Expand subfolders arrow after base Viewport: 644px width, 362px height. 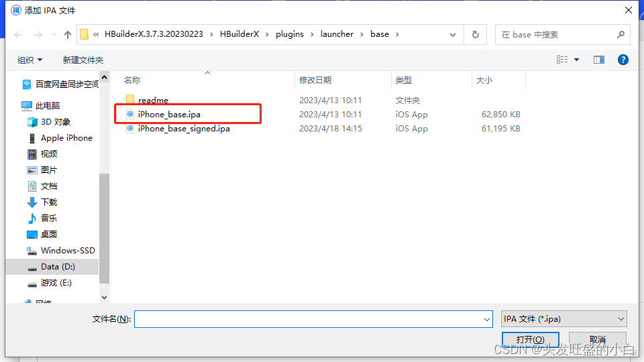coord(397,34)
